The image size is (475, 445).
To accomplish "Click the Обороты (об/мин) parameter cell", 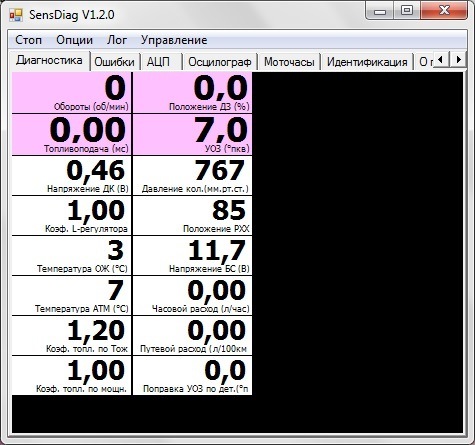I will (x=72, y=93).
